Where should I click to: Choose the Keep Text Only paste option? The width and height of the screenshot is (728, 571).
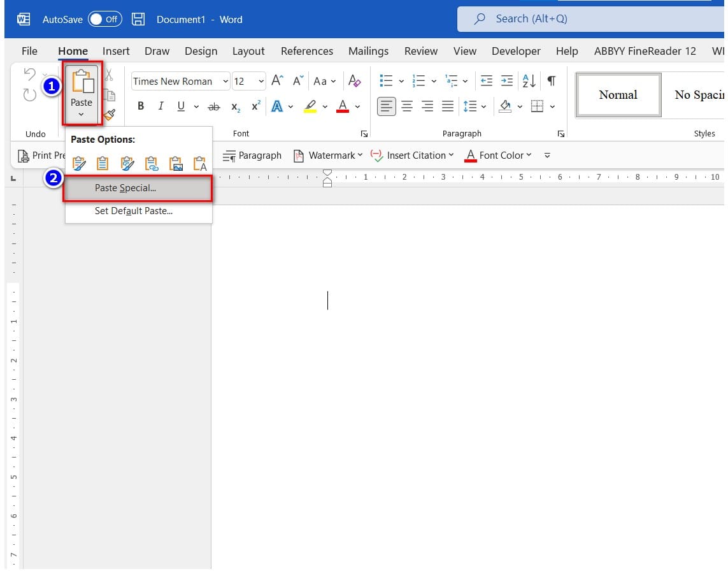199,164
